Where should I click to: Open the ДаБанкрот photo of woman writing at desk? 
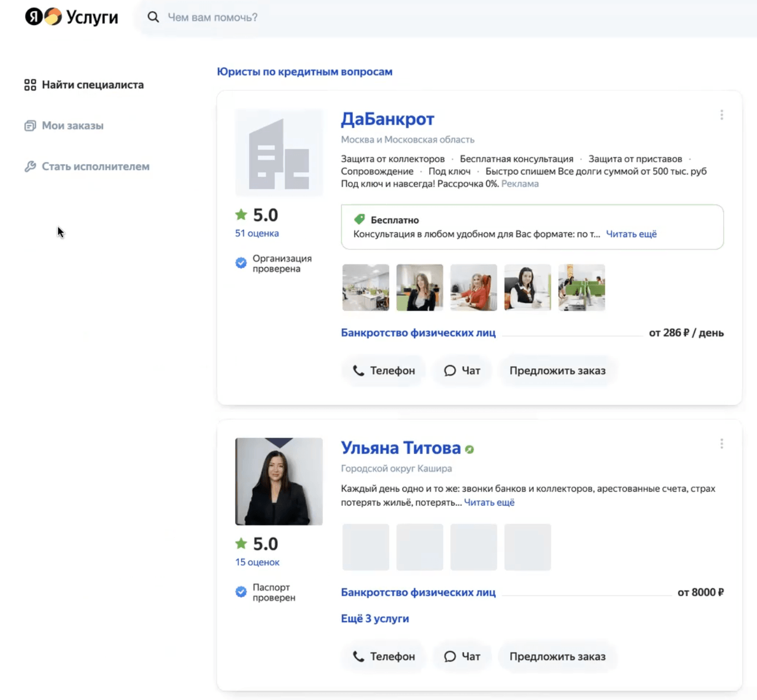coord(527,287)
